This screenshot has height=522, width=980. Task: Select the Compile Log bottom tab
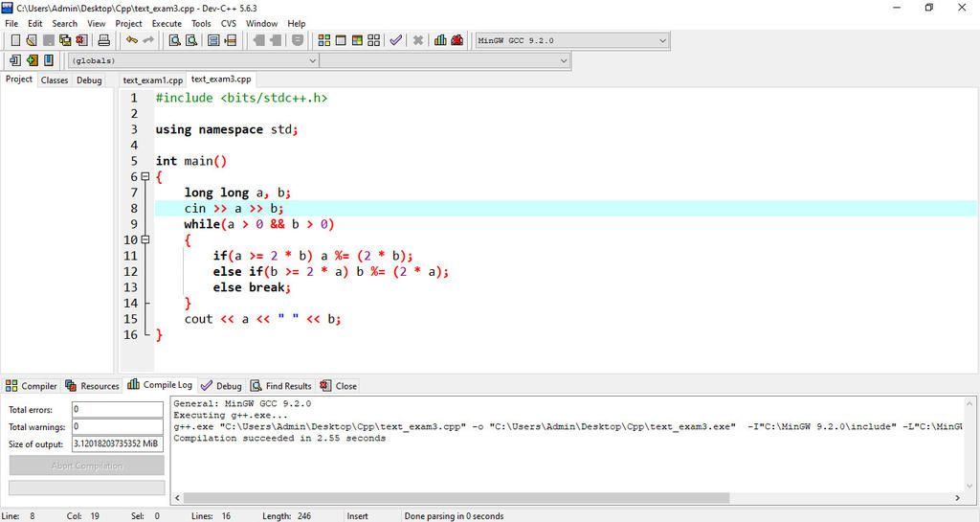coord(160,384)
